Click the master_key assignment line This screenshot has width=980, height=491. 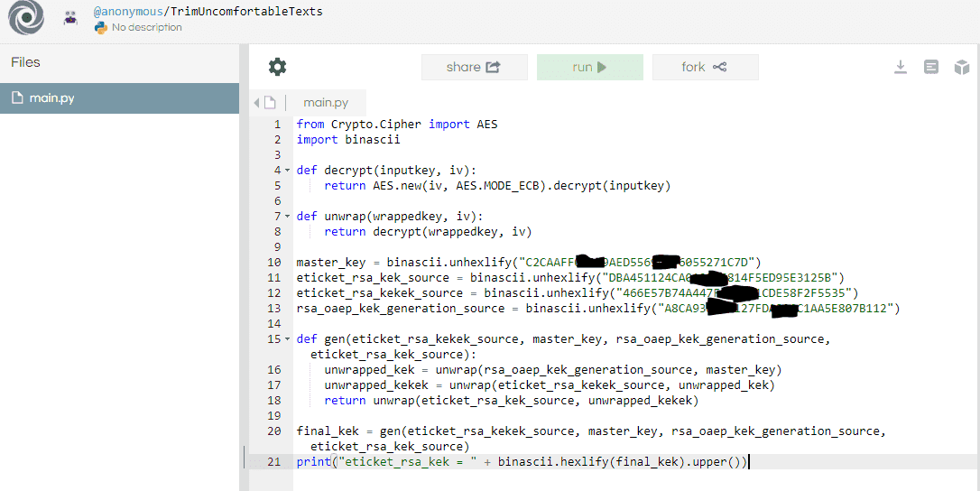tap(529, 262)
